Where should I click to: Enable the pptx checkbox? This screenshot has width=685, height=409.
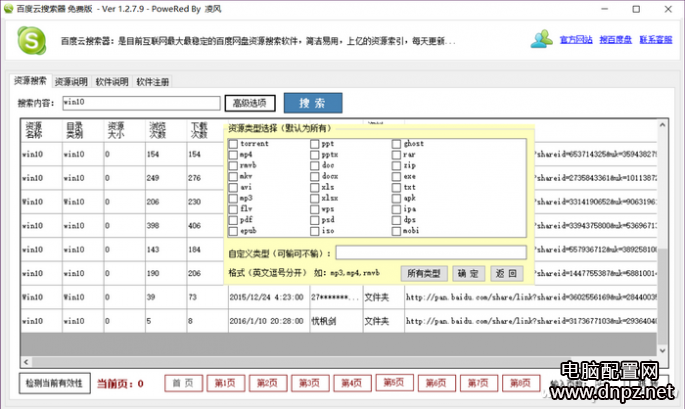point(315,155)
